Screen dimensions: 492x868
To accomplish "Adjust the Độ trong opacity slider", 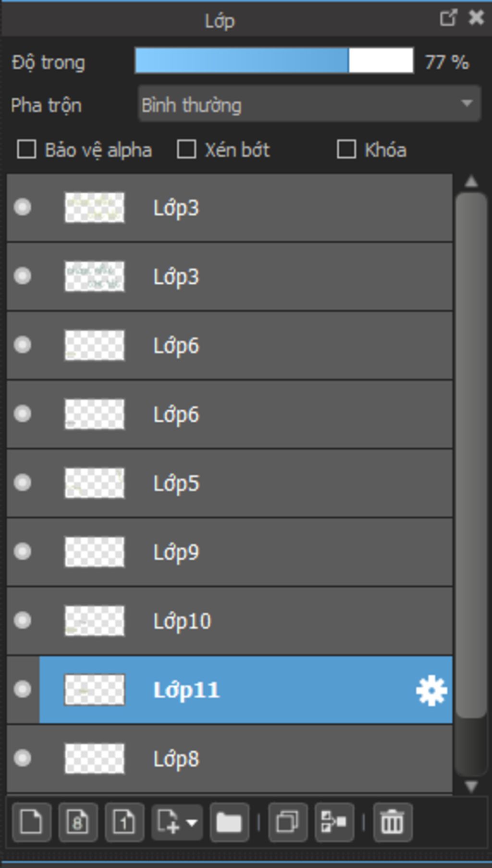I will coord(274,61).
